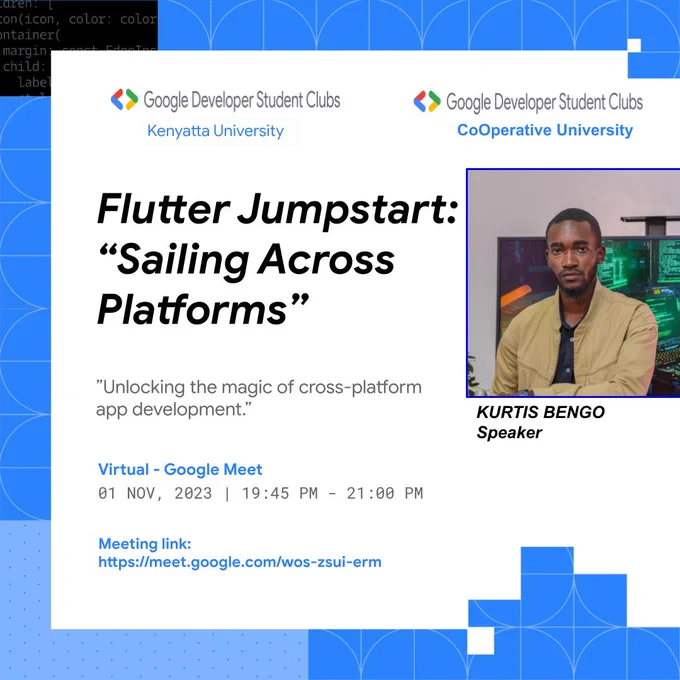This screenshot has height=680, width=680.
Task: Click 'Virtual - Google Meet' text
Action: point(180,469)
